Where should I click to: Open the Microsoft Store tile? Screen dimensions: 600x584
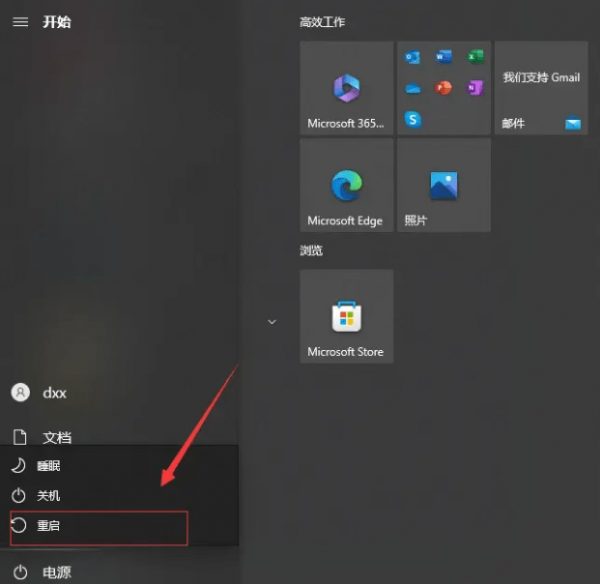pyautogui.click(x=346, y=316)
